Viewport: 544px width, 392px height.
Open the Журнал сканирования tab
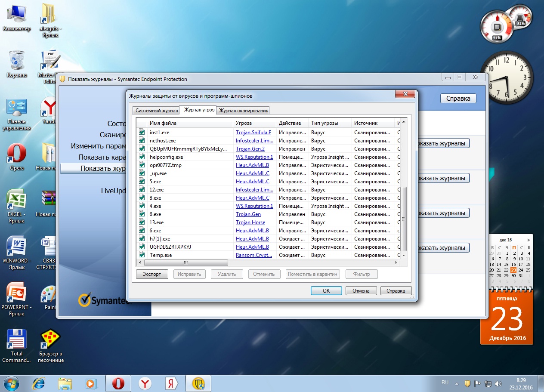point(243,111)
